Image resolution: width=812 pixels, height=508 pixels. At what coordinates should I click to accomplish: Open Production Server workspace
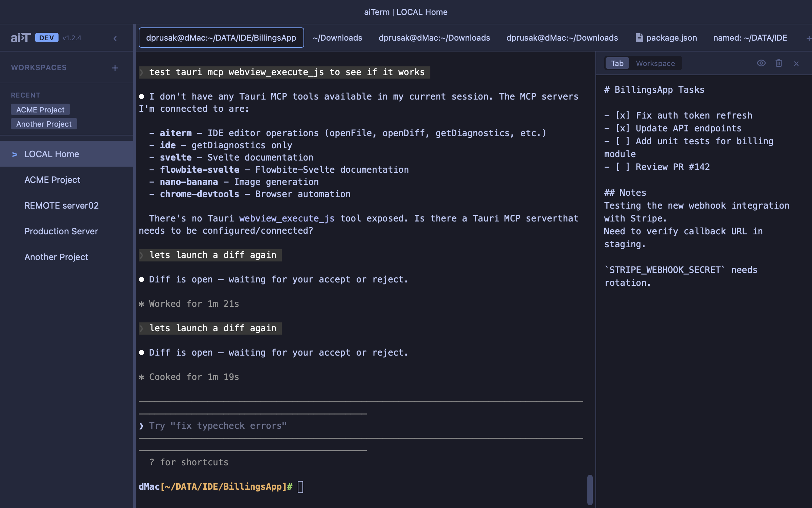point(61,231)
